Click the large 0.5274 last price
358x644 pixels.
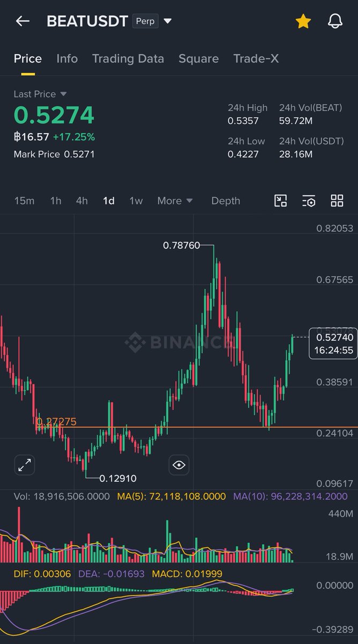click(x=54, y=115)
